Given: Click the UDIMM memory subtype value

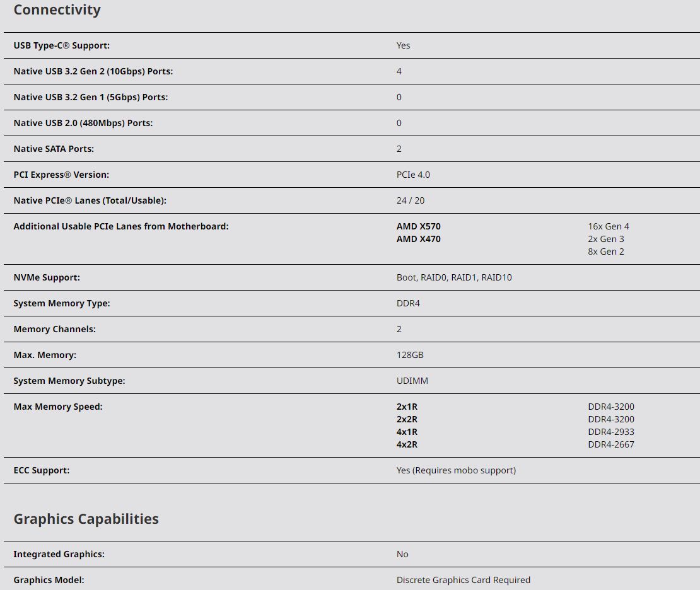Looking at the screenshot, I should click(x=412, y=381).
